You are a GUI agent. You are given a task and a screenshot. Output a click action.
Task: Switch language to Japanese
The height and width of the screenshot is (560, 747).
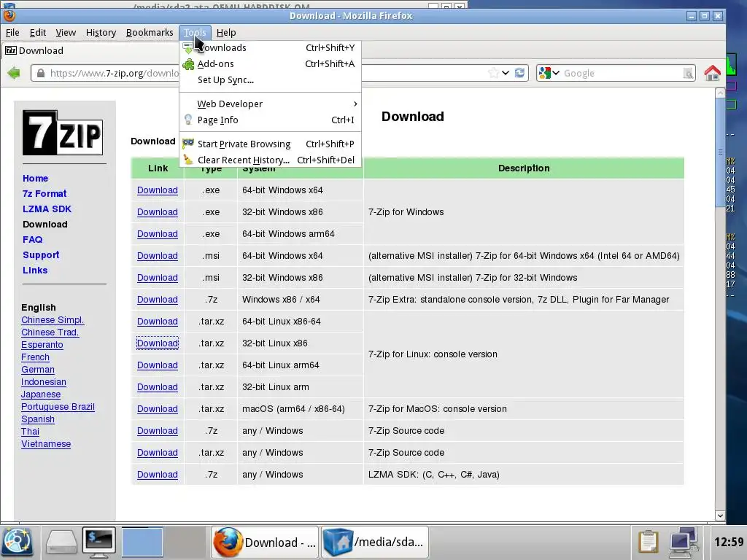point(41,394)
